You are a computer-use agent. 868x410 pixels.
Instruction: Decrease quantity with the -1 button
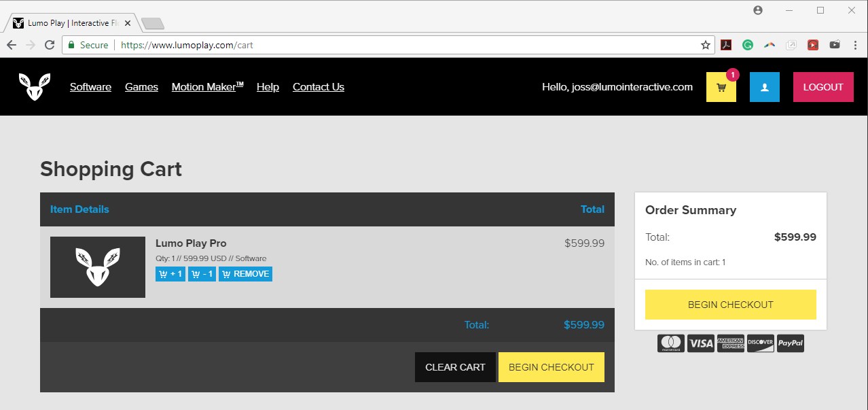coord(202,274)
